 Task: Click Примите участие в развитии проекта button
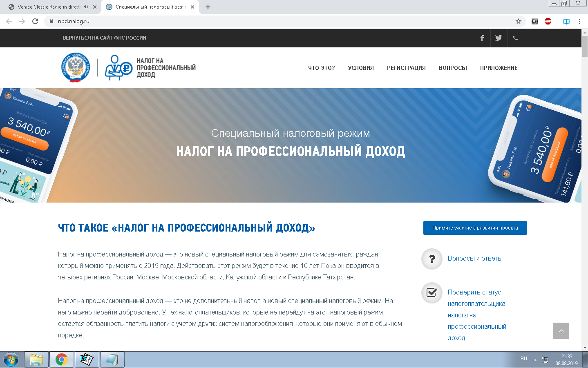(x=475, y=228)
